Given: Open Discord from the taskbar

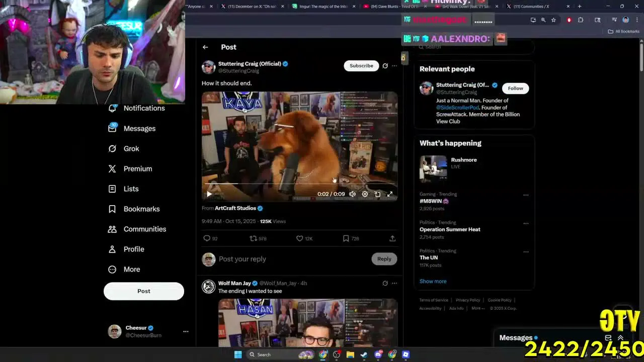Looking at the screenshot, I should [378, 354].
